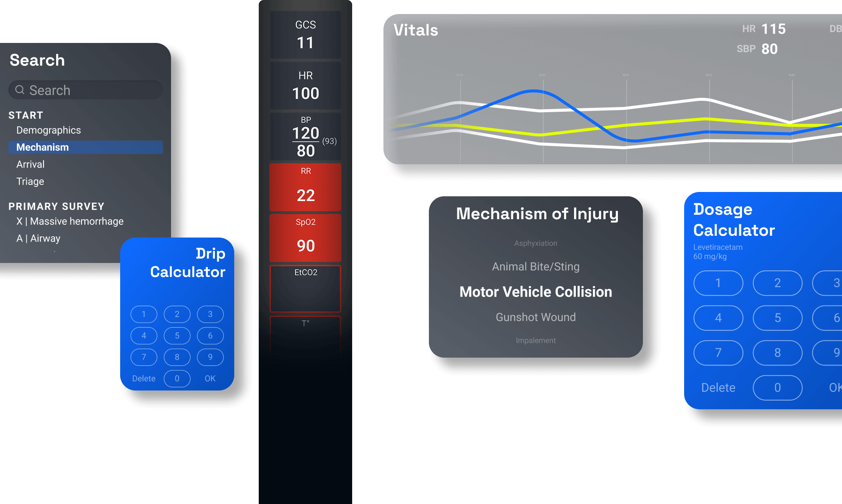
Task: Tap the GCS 11 vital tile
Action: [305, 35]
